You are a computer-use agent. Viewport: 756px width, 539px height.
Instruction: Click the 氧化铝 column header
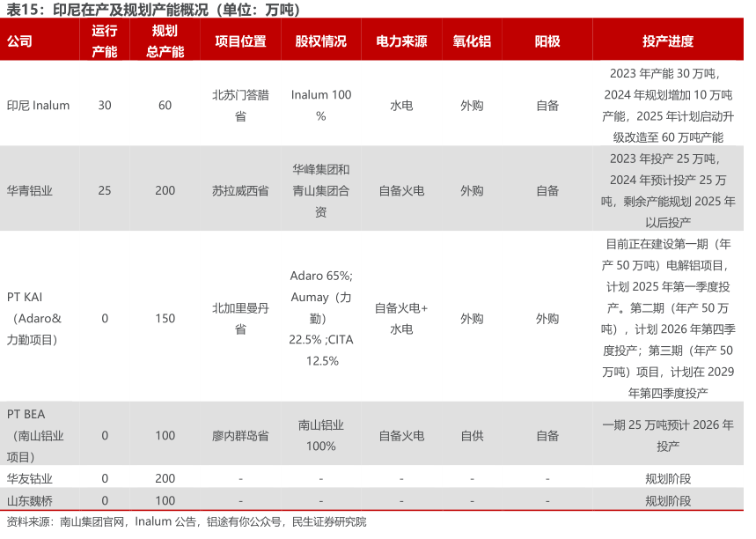coord(472,41)
